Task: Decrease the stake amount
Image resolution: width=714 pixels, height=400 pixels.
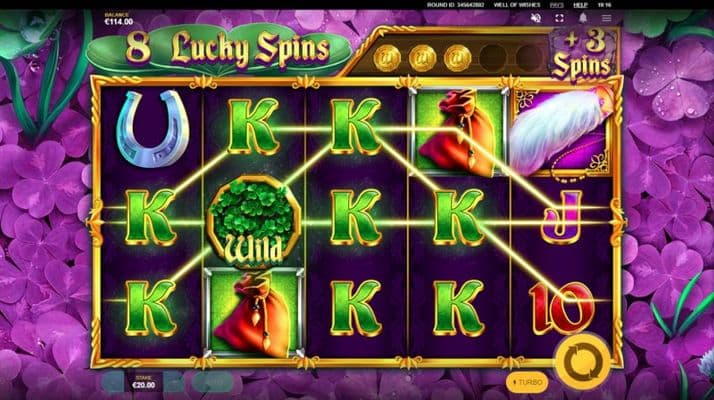Action: pyautogui.click(x=112, y=383)
